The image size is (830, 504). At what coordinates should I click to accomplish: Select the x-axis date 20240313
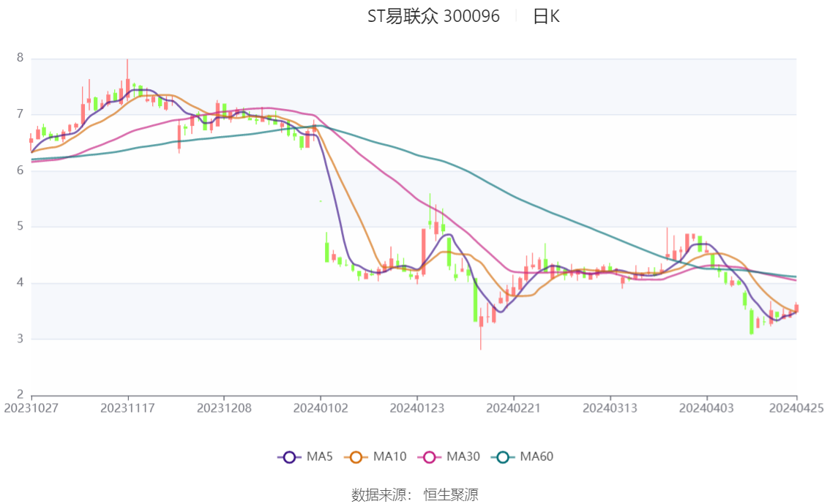coord(610,408)
